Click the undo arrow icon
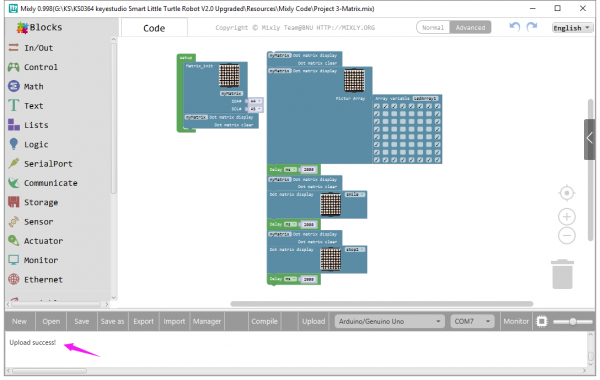600x380 pixels. pos(515,27)
